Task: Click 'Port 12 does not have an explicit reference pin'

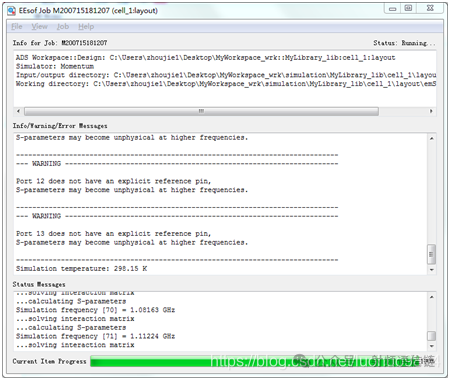Action: point(113,181)
